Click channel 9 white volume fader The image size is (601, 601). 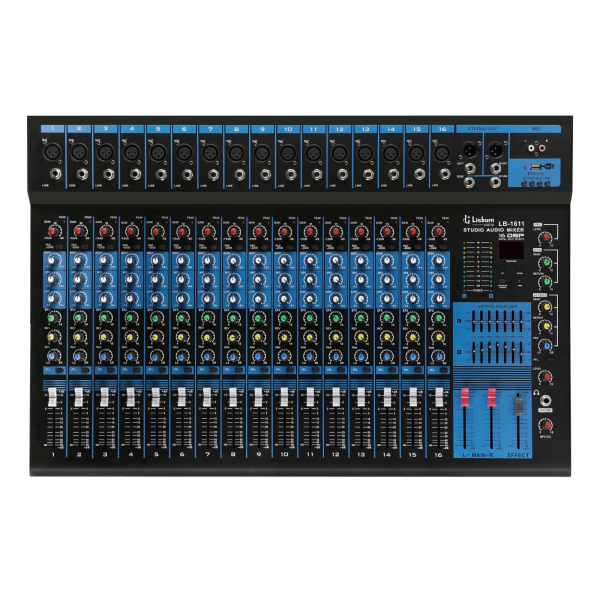tap(256, 400)
